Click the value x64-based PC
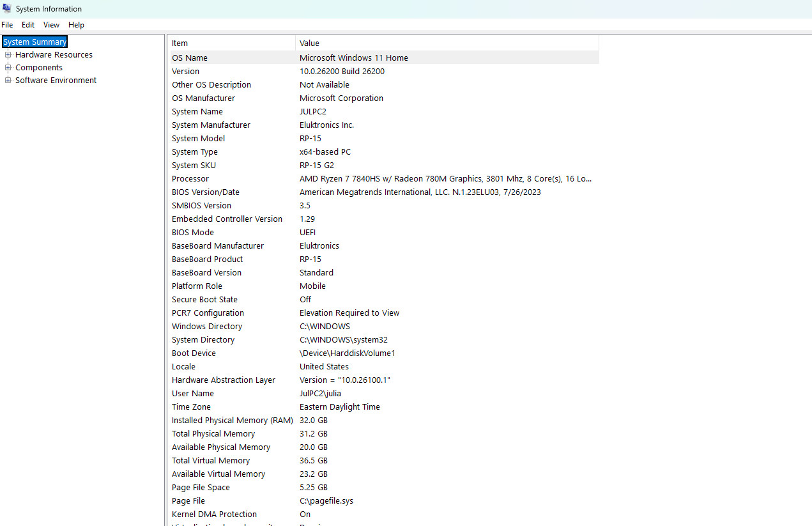Screen dimensions: 812x526 tap(325, 152)
